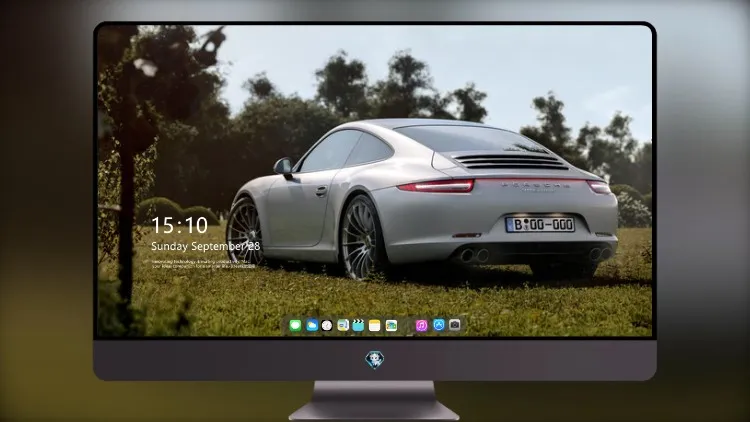Open the Keynote-style presentation dock icon
The image size is (750, 422).
343,325
